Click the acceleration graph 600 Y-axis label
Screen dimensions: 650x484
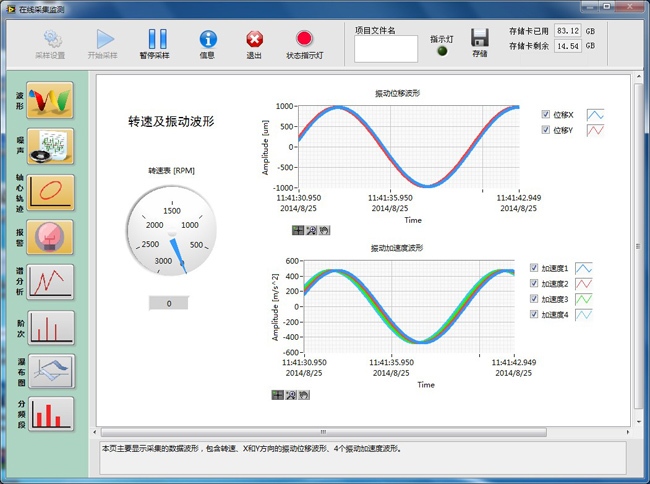pyautogui.click(x=292, y=261)
